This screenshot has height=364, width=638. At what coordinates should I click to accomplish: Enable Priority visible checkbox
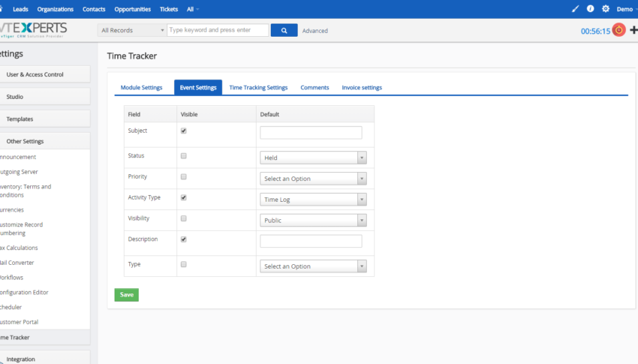coord(183,176)
